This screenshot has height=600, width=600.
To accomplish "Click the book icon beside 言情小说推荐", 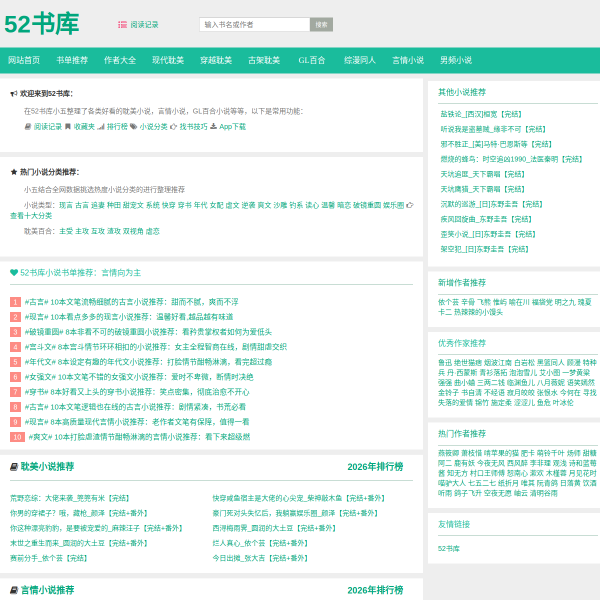I will click(14, 590).
